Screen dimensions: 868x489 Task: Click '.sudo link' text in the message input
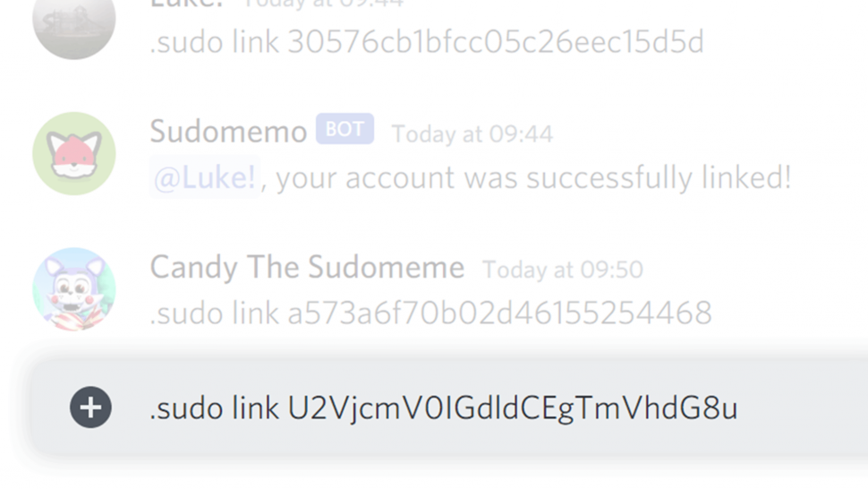tap(214, 408)
